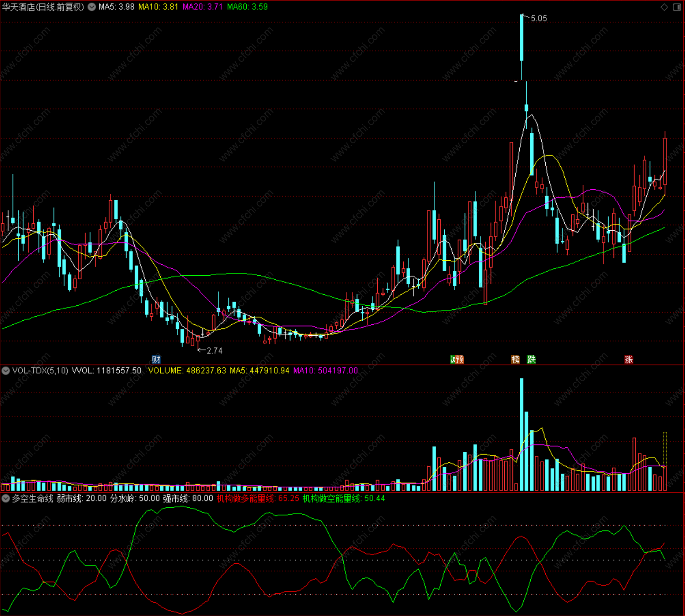This screenshot has height=616, width=685.
Task: Click the yellow MA10: 3.81 label
Action: tap(158, 7)
